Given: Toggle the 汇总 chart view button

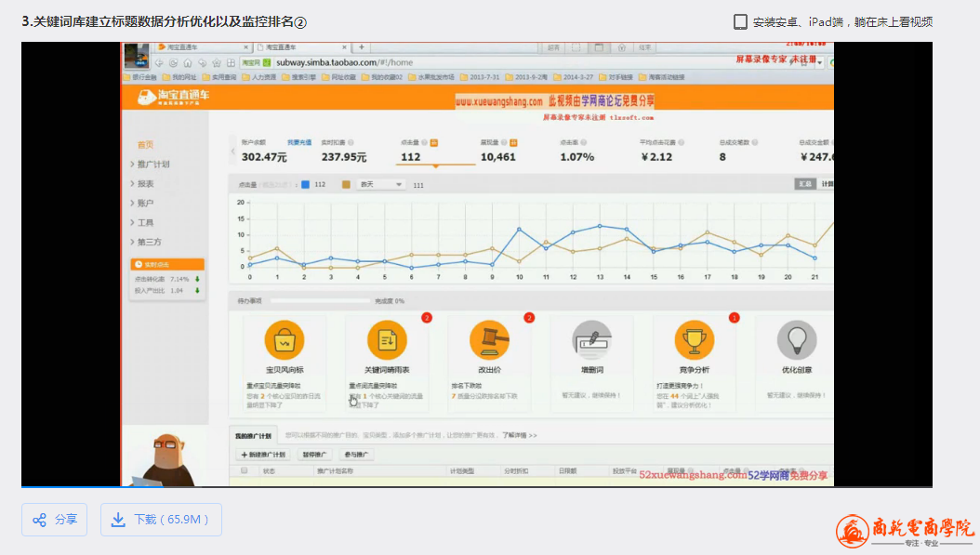Looking at the screenshot, I should 804,184.
